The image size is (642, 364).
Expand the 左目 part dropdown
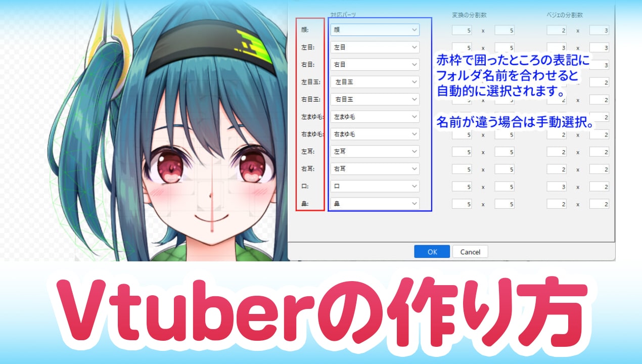point(375,47)
